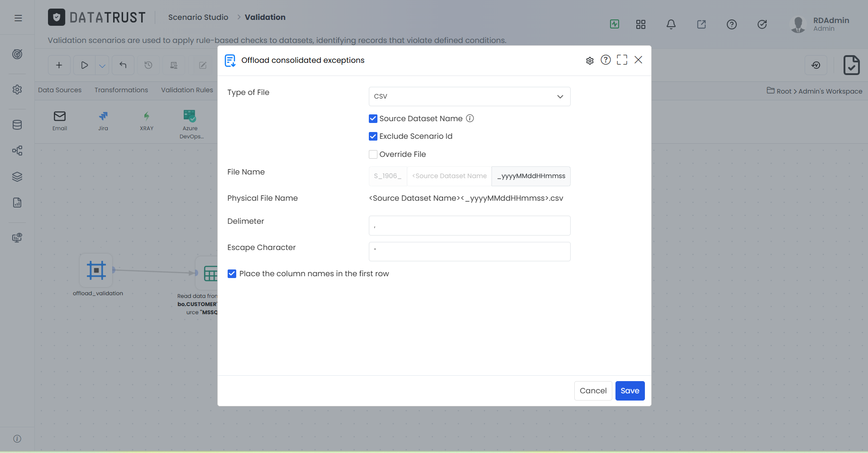Viewport: 868px width, 453px height.
Task: Open the apps grid icon in header
Action: (x=641, y=24)
